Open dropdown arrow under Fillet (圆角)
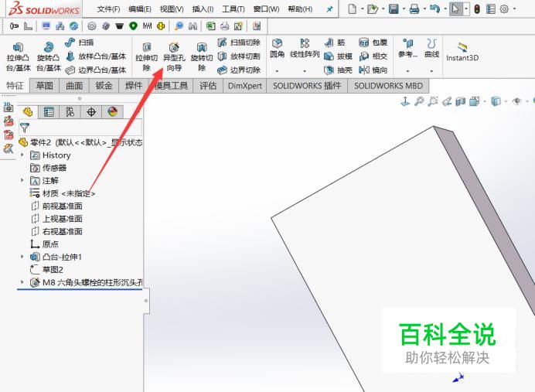535x392 pixels. [x=277, y=71]
